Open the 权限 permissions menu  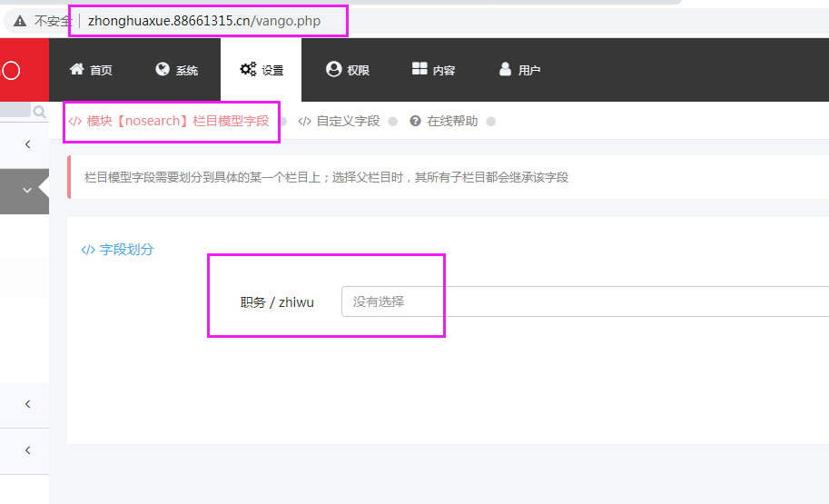pos(348,70)
